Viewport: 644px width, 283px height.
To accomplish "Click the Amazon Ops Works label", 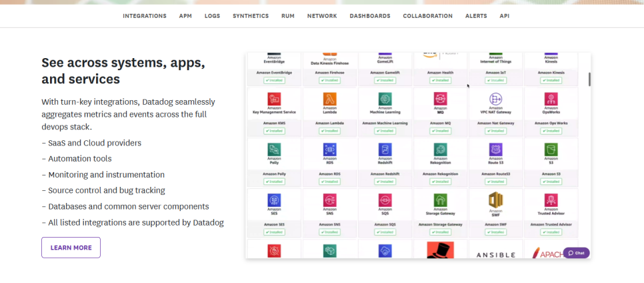I will point(551,123).
